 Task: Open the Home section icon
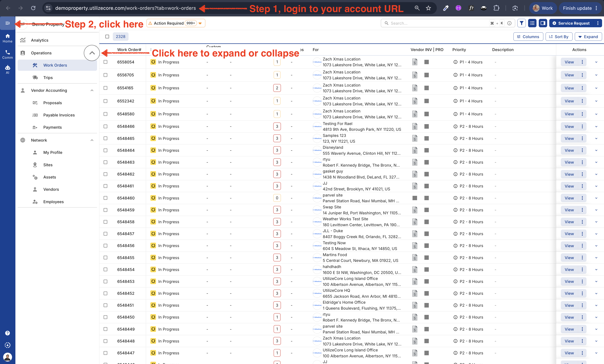tap(8, 38)
